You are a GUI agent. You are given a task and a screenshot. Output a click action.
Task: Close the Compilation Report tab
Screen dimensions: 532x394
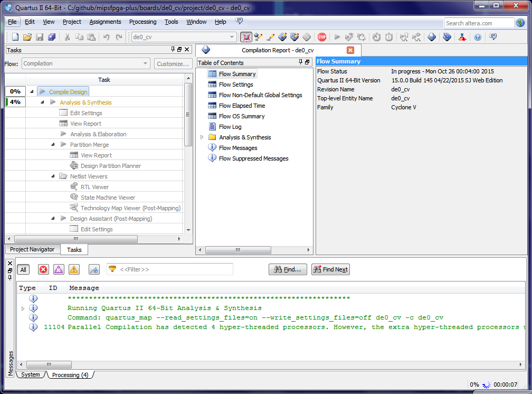coord(350,50)
